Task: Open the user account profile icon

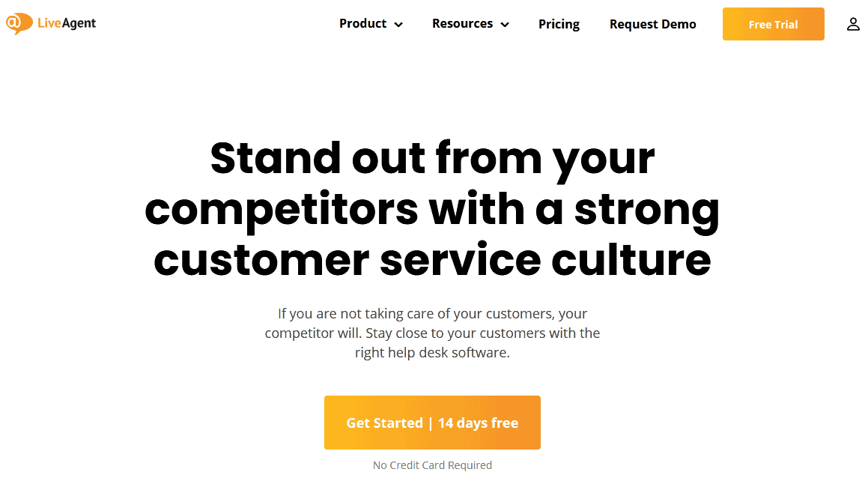Action: [853, 24]
